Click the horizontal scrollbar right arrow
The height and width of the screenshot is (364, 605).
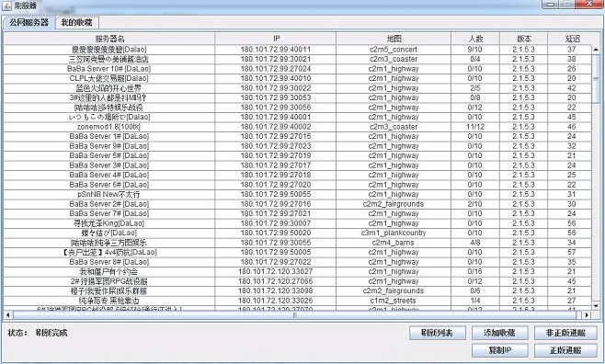[x=587, y=315]
